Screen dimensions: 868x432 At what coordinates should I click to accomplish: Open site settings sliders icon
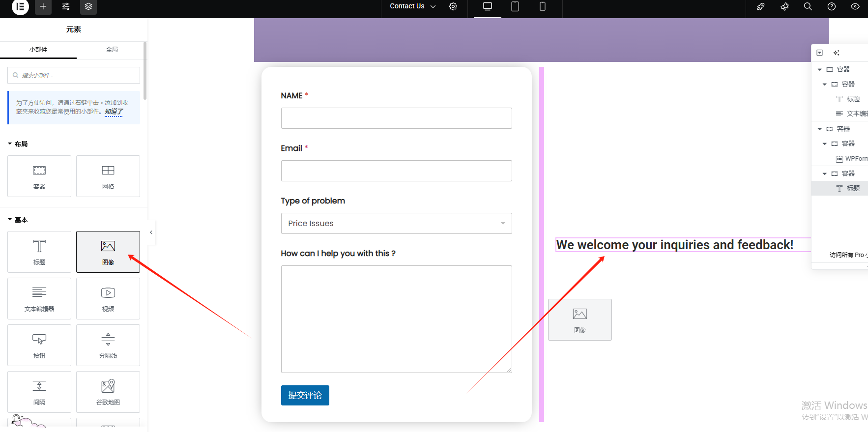[x=66, y=7]
